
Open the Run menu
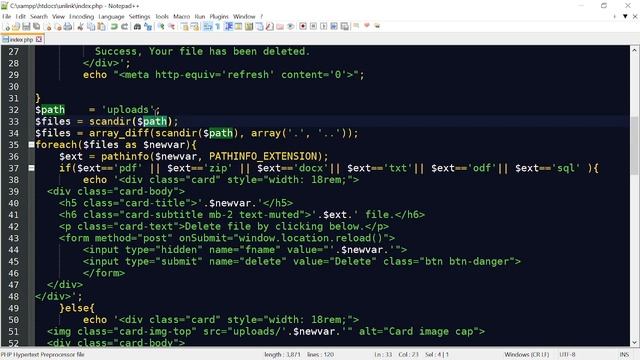click(200, 16)
